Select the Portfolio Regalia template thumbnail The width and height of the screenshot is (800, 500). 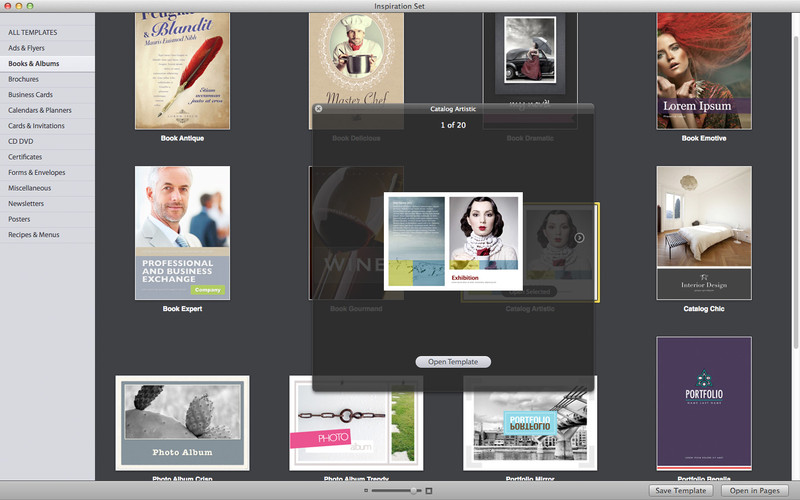coord(704,403)
